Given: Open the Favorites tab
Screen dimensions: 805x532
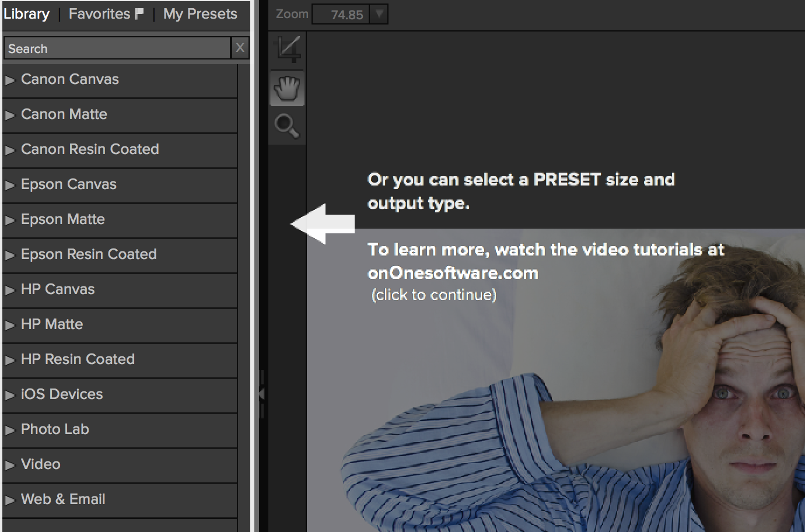Looking at the screenshot, I should [99, 13].
